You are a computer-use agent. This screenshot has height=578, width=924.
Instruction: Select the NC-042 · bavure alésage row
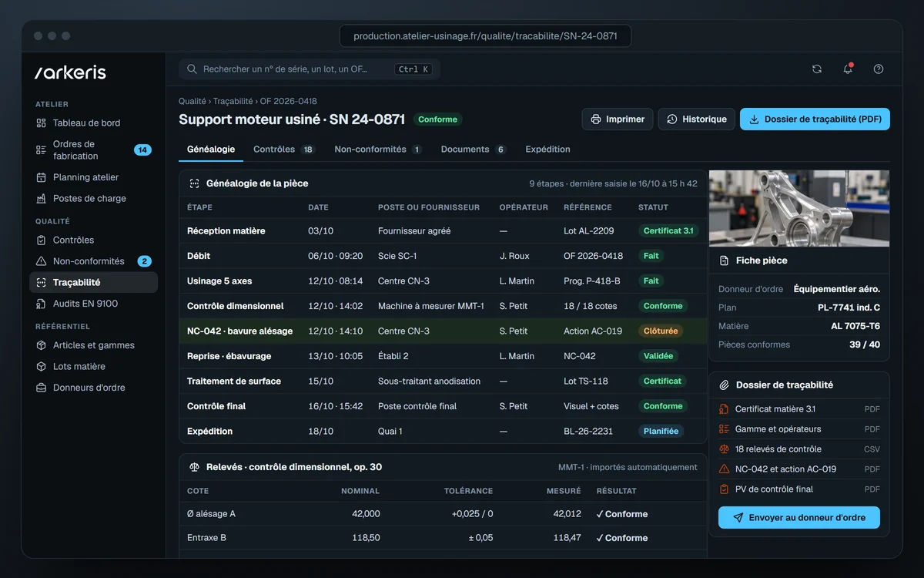point(443,331)
